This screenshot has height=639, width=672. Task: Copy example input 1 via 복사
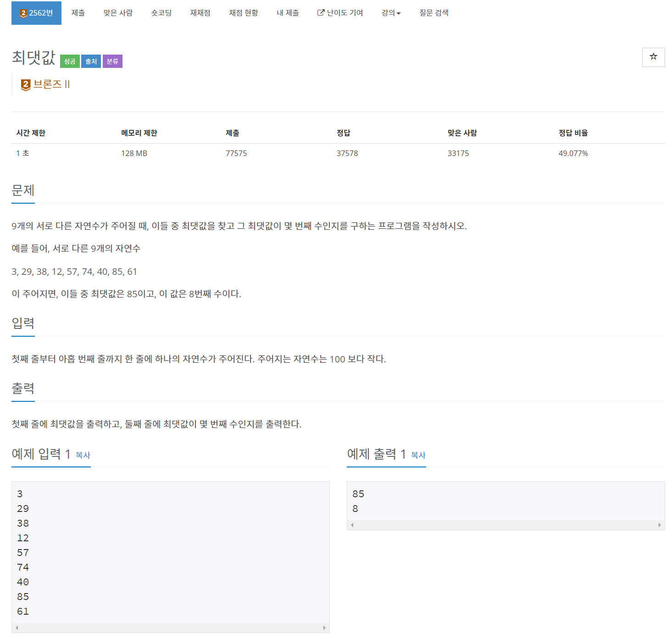coord(83,455)
